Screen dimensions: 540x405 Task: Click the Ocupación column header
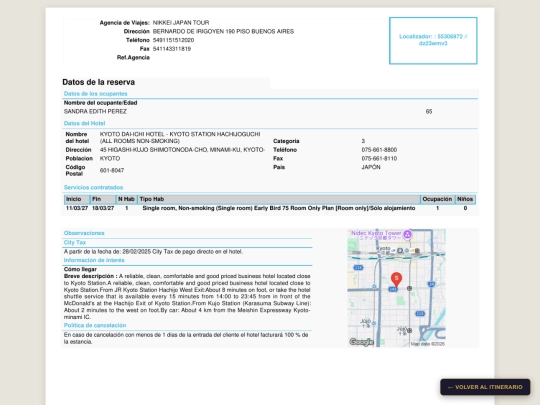[x=437, y=199]
